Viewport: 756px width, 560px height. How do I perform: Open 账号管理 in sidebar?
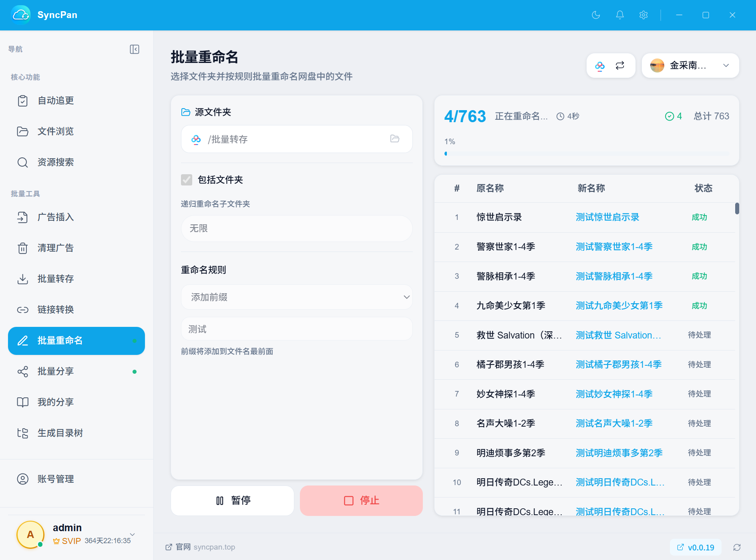(x=76, y=479)
